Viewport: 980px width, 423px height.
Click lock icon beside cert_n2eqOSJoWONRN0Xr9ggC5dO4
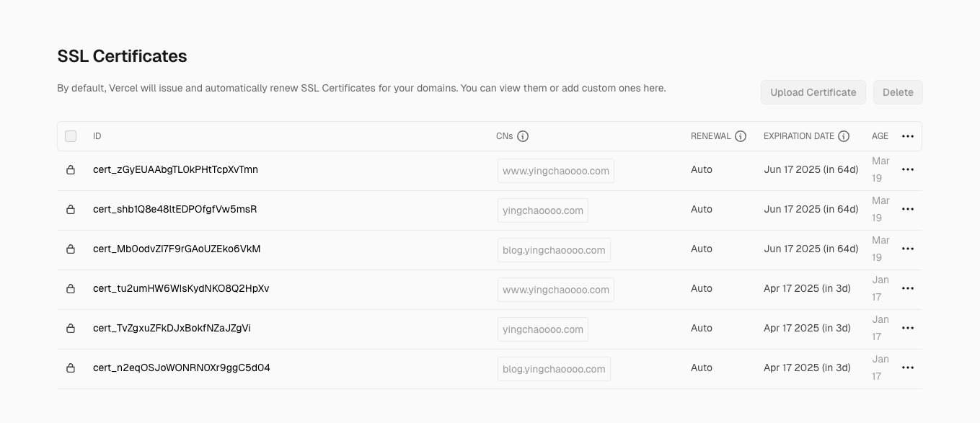tap(71, 368)
